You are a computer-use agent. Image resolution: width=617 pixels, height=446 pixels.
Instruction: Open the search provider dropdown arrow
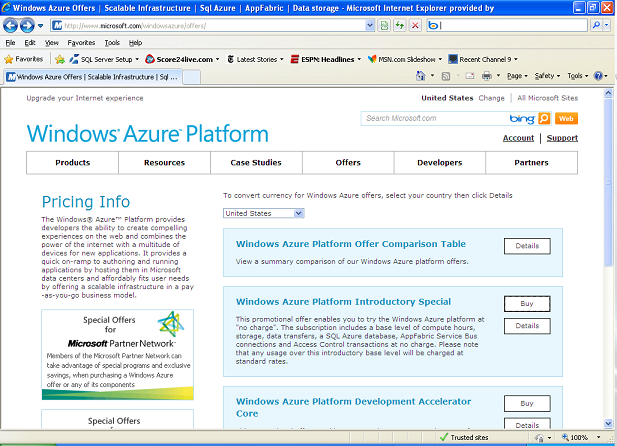pyautogui.click(x=606, y=26)
